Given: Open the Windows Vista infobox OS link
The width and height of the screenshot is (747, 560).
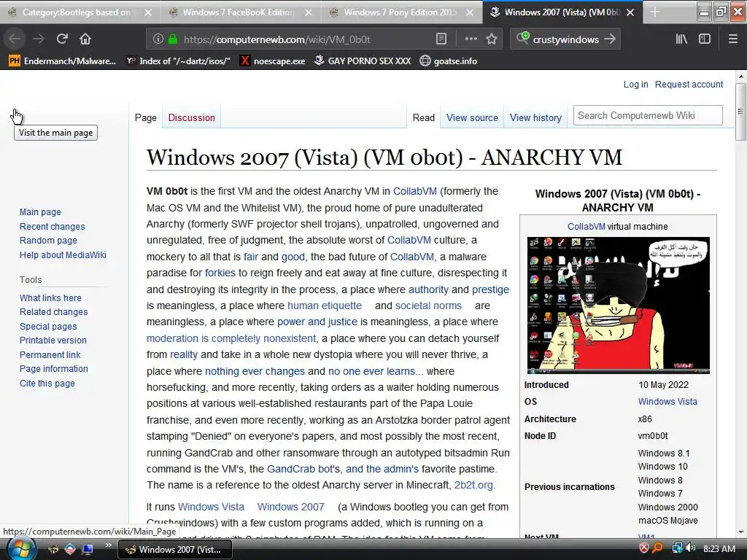Looking at the screenshot, I should click(x=667, y=402).
